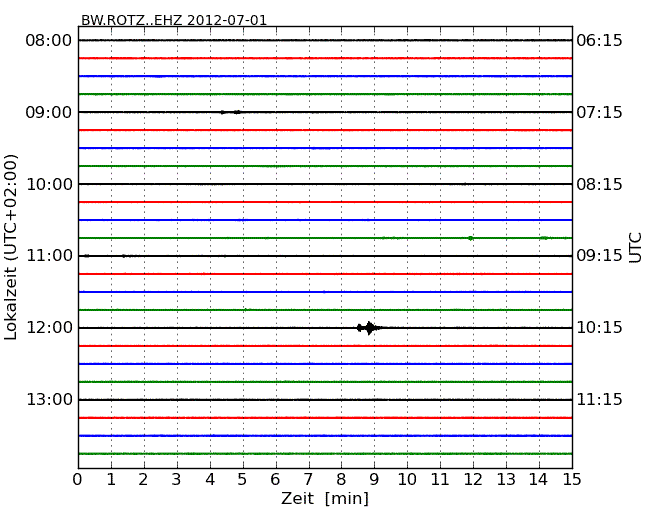Click the 12:00 local time label
This screenshot has height=520, width=650.
pyautogui.click(x=49, y=328)
